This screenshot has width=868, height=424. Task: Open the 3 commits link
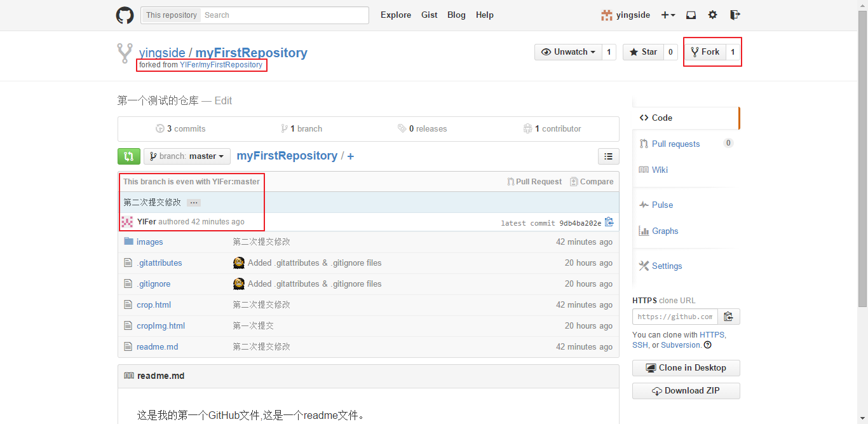[x=180, y=128]
